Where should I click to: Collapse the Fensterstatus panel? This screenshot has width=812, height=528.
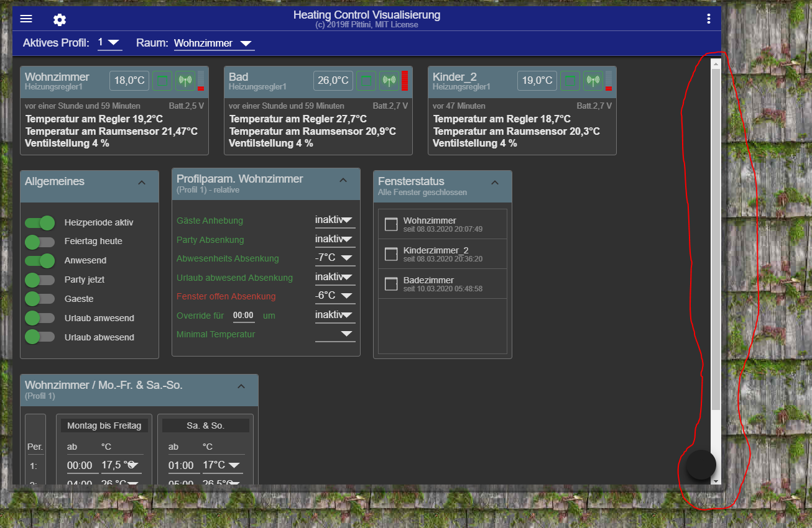495,182
